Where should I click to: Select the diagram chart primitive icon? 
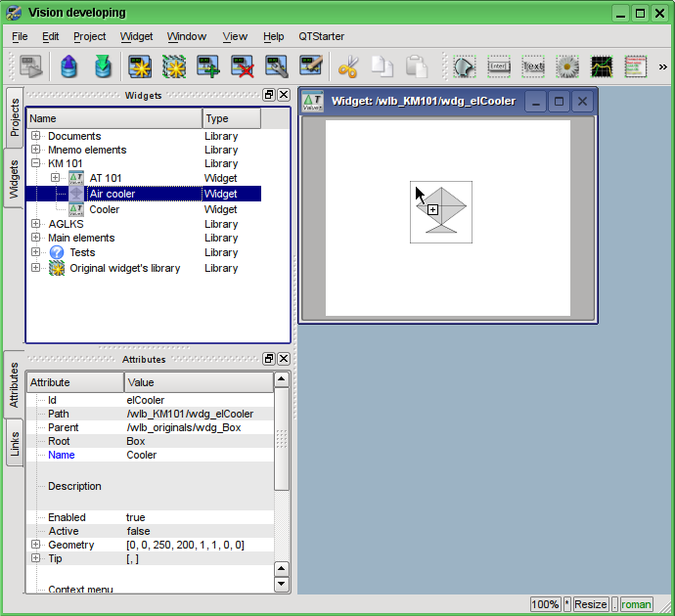(x=602, y=66)
